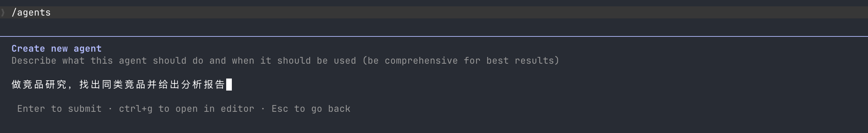Click the /agents command text
The height and width of the screenshot is (133, 868).
click(31, 13)
